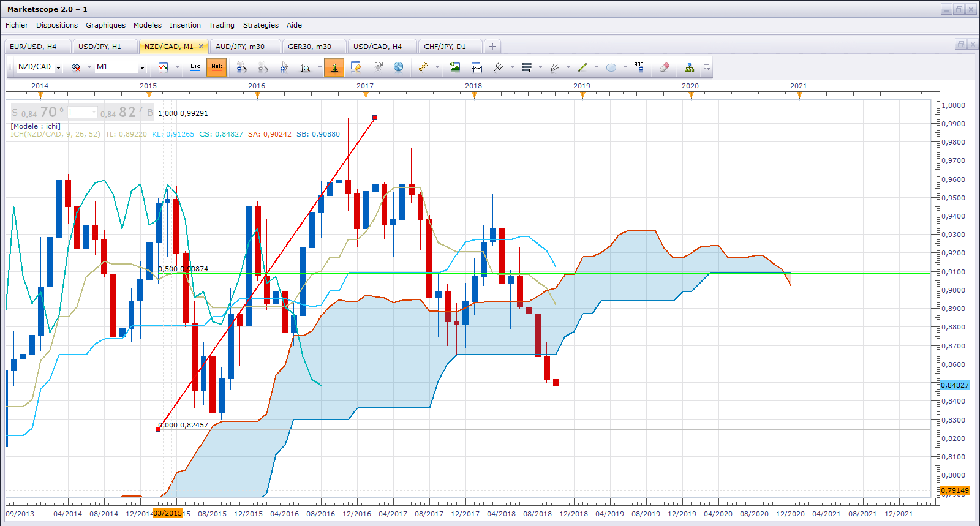This screenshot has height=526, width=980.
Task: Click the ruler measurement tool
Action: pyautogui.click(x=423, y=67)
